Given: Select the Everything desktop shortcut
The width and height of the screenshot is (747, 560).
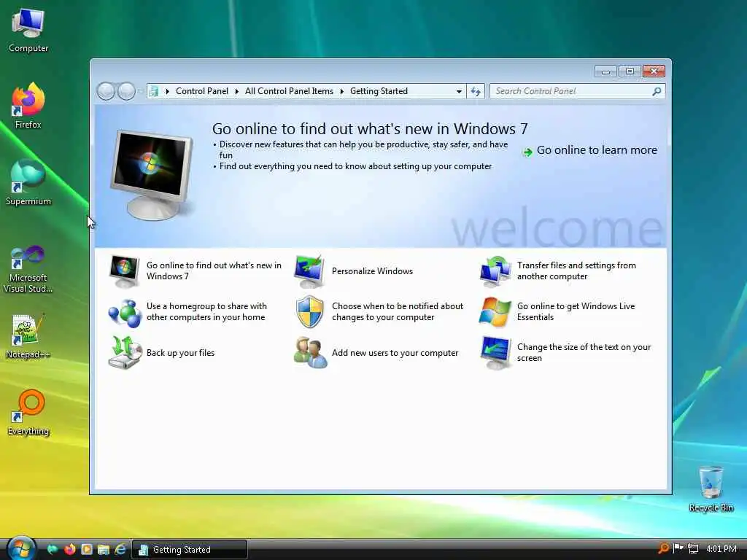Looking at the screenshot, I should 28,413.
